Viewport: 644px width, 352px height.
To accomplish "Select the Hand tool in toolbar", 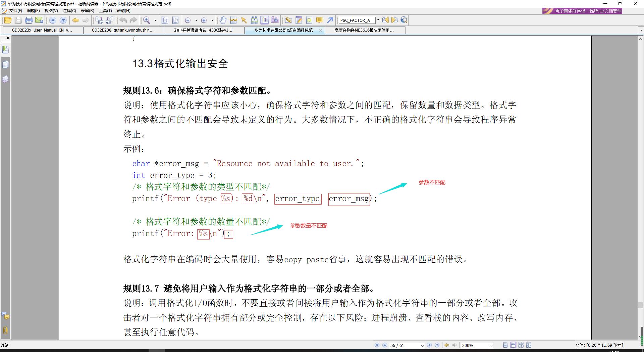I will pyautogui.click(x=223, y=20).
